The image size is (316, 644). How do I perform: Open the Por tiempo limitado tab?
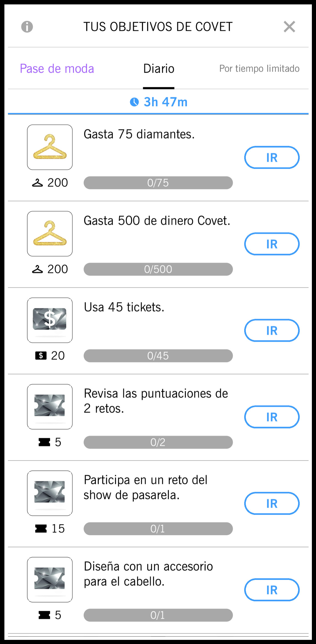(259, 69)
